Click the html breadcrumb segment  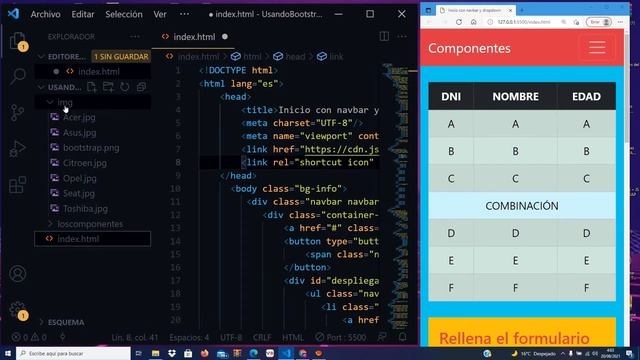(x=247, y=57)
